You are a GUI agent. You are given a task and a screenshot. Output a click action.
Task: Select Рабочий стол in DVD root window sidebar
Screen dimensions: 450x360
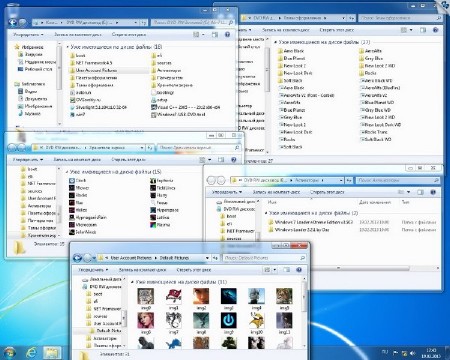[35, 69]
